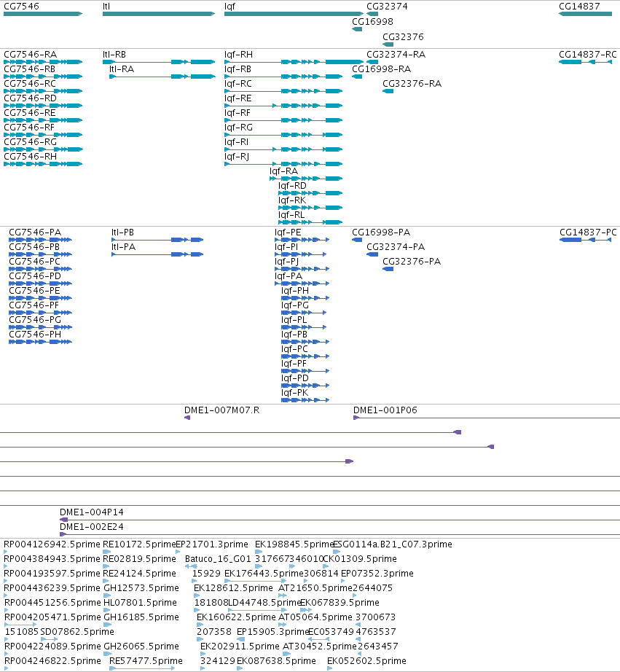The height and width of the screenshot is (672, 620).
Task: Select BAC clone DME1-002E24 label
Action: pyautogui.click(x=91, y=527)
